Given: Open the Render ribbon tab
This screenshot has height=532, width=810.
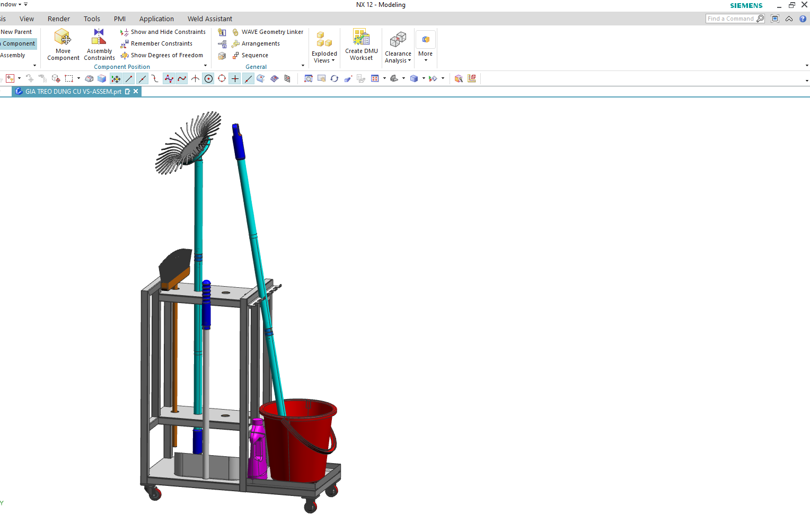Looking at the screenshot, I should click(x=58, y=19).
